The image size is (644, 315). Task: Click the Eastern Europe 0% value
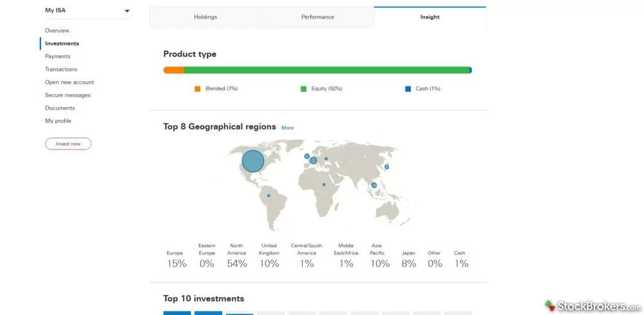(x=207, y=263)
